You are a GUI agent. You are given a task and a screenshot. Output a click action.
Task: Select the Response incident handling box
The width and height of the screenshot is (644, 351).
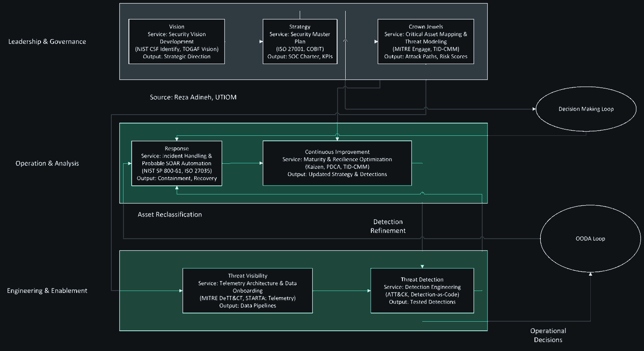177,163
